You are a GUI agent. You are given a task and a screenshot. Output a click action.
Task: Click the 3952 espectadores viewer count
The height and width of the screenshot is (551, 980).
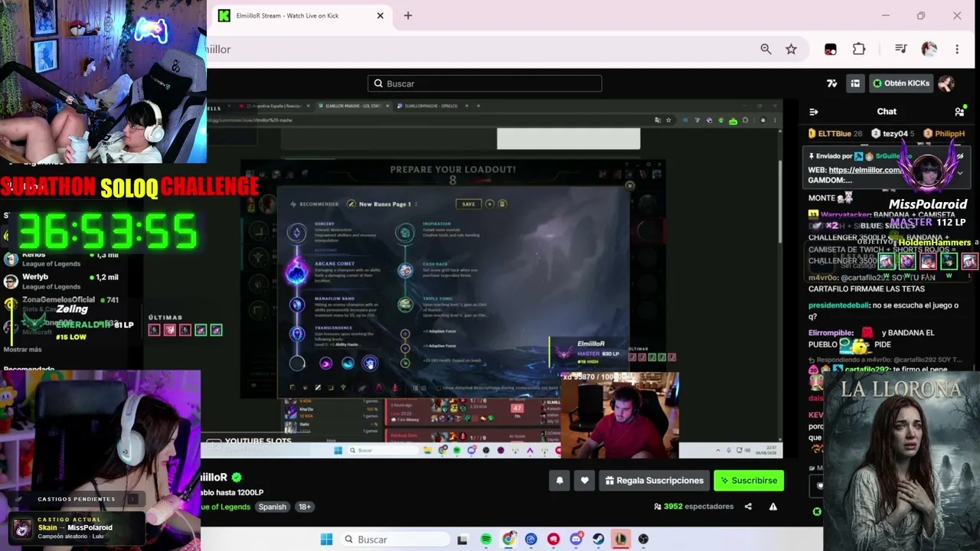[x=694, y=507]
